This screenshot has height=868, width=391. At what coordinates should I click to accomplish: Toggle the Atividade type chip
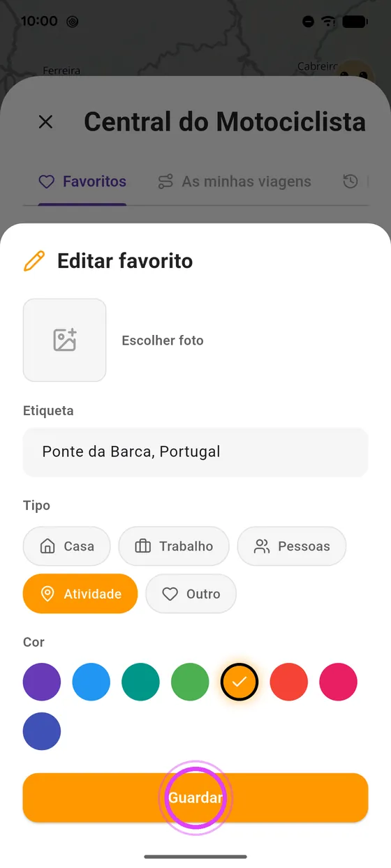click(80, 594)
